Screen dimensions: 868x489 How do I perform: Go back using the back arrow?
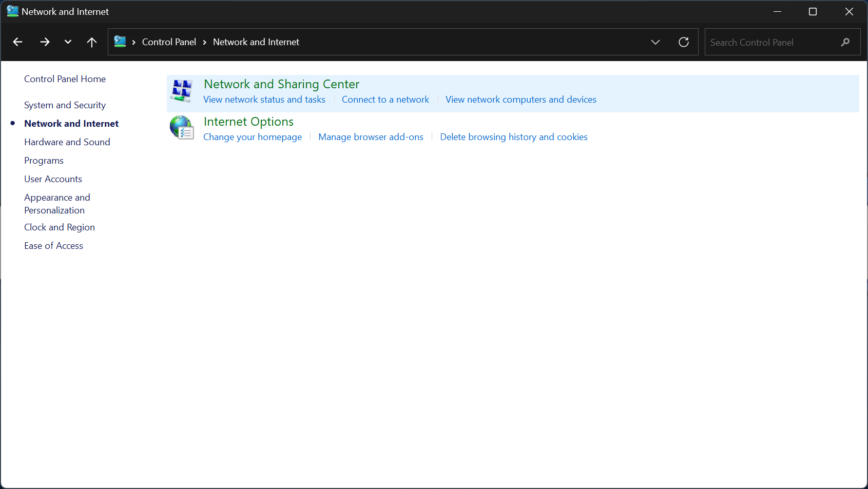point(17,42)
